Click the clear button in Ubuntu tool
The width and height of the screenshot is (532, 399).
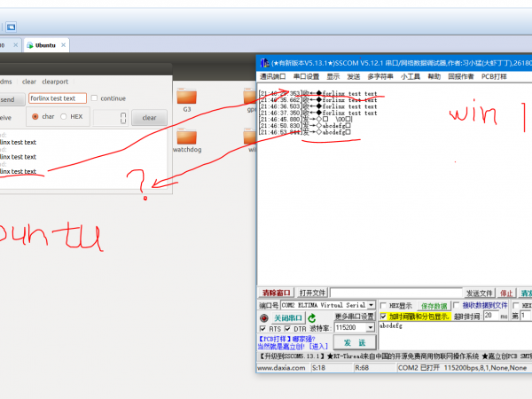point(149,117)
